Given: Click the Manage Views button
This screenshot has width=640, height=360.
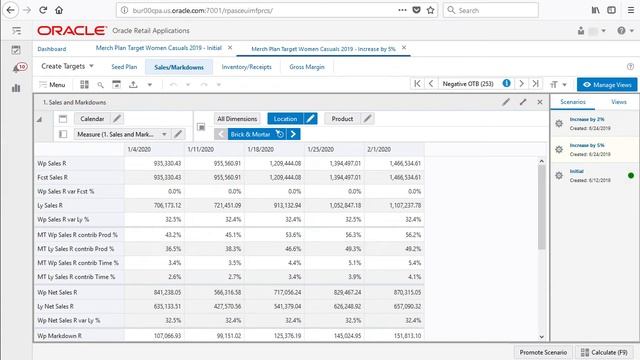Looking at the screenshot, I should 607,84.
